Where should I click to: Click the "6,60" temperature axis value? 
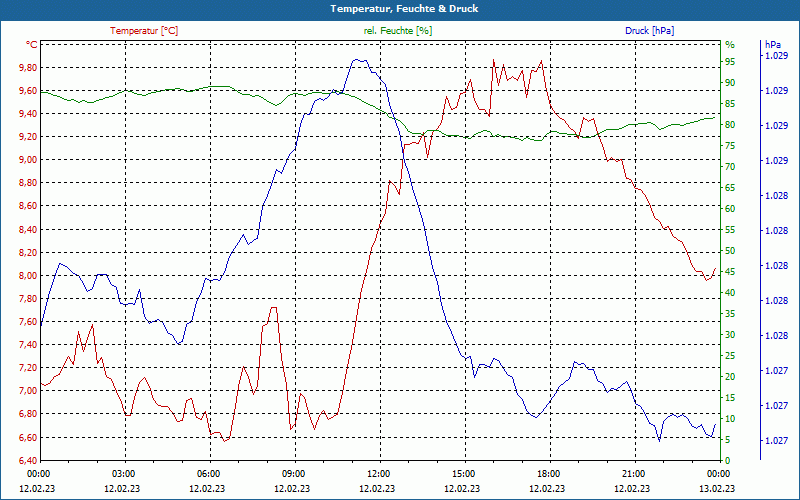[x=28, y=438]
